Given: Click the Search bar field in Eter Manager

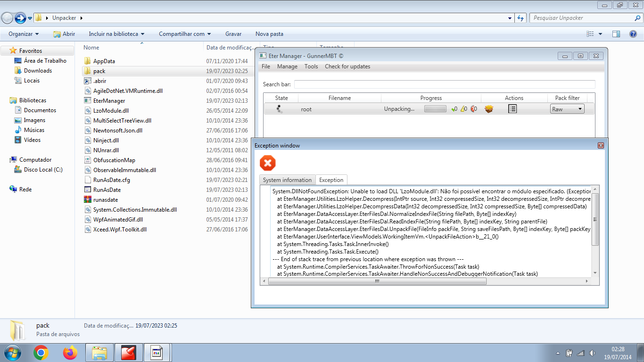Looking at the screenshot, I should coord(445,84).
